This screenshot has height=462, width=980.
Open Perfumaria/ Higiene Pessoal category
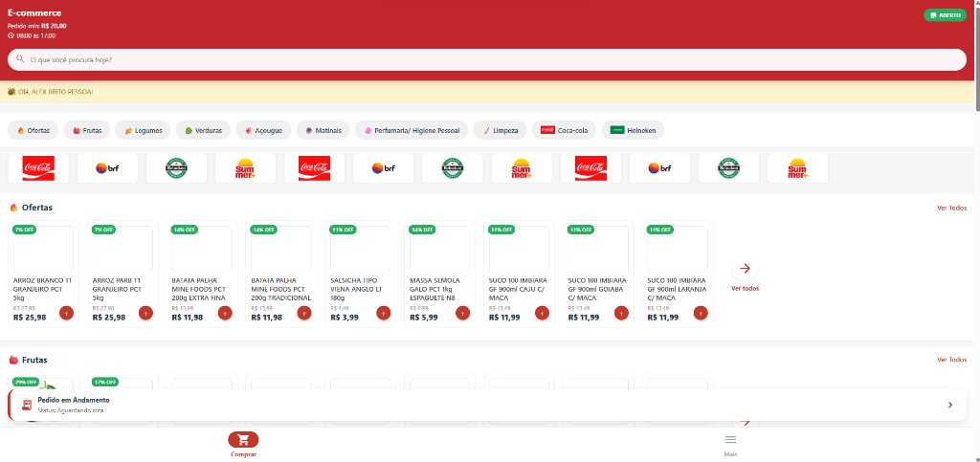click(x=412, y=130)
